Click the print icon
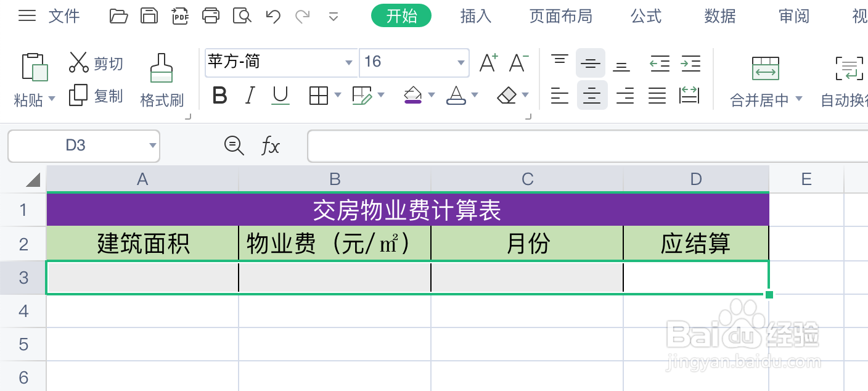The image size is (868, 391). 211,16
